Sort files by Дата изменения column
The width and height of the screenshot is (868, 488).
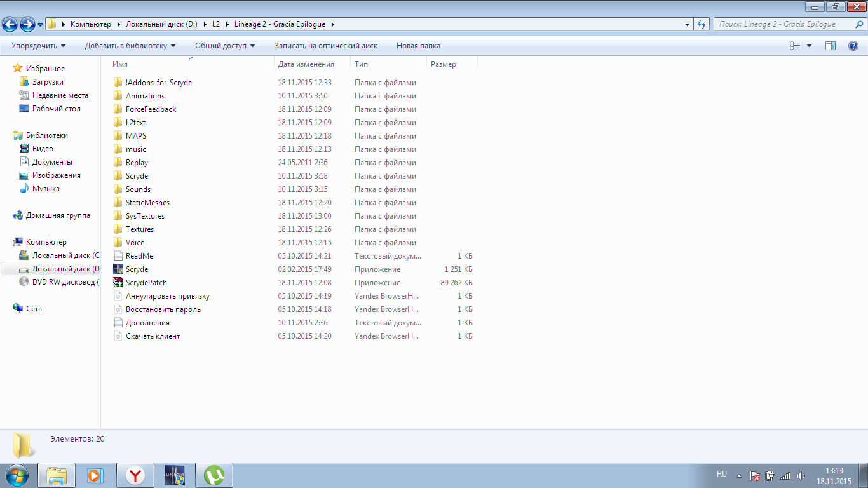coord(306,64)
